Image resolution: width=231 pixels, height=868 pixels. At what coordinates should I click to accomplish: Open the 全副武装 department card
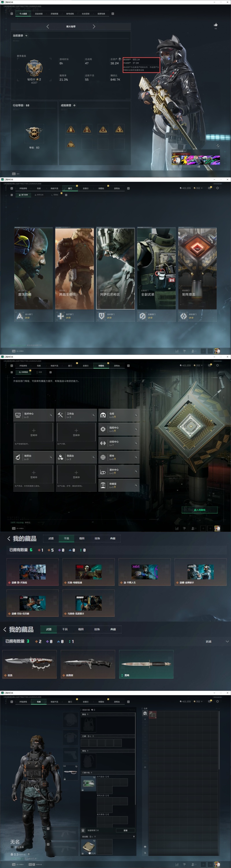coord(157,268)
